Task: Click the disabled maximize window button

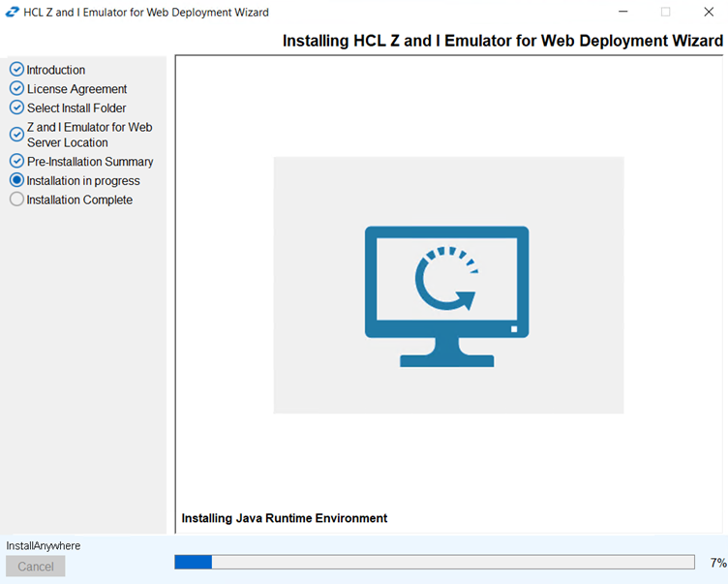Action: 665,12
